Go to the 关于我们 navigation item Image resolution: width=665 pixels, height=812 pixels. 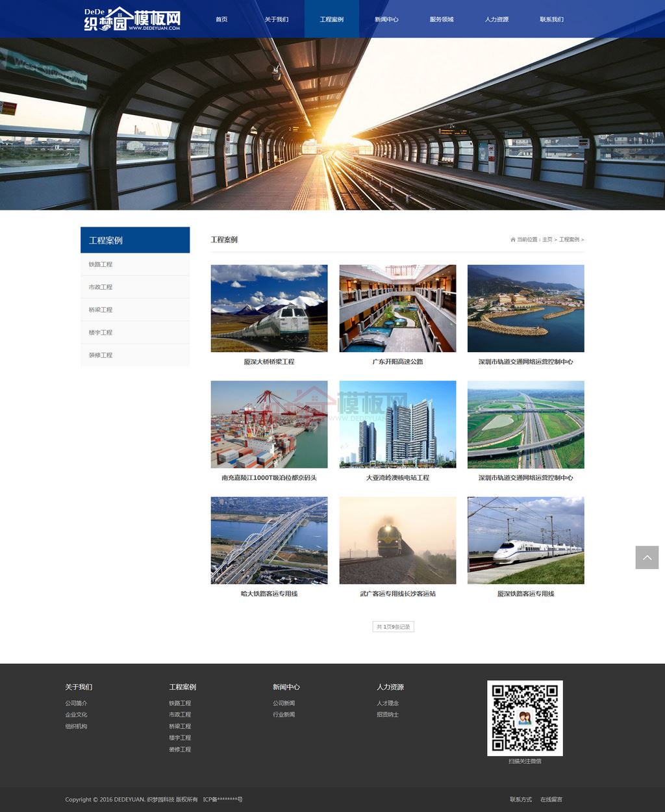point(277,19)
